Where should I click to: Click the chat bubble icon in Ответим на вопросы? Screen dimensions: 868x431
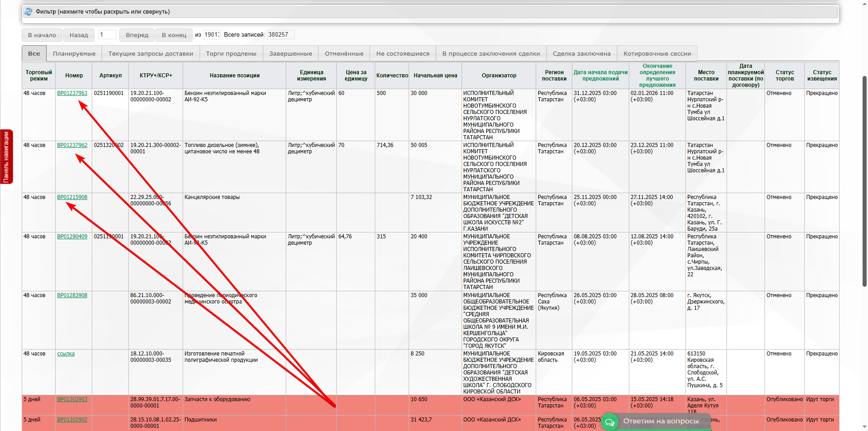610,422
